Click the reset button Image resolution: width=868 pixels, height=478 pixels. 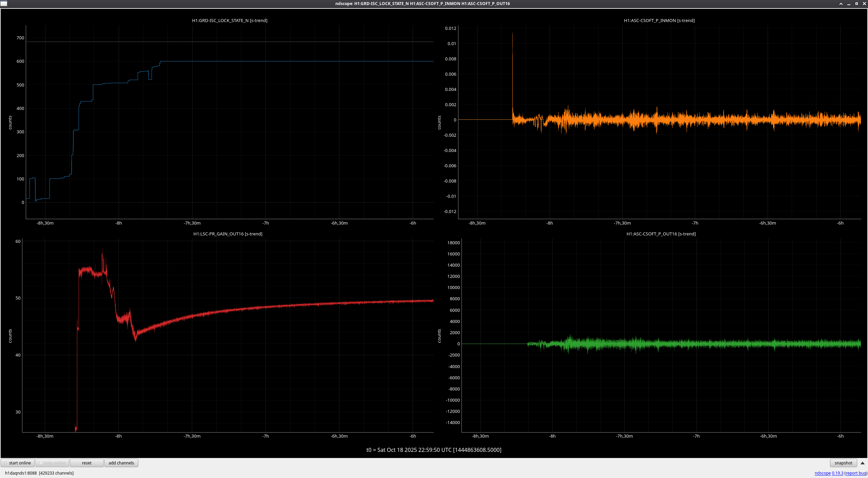[86, 463]
